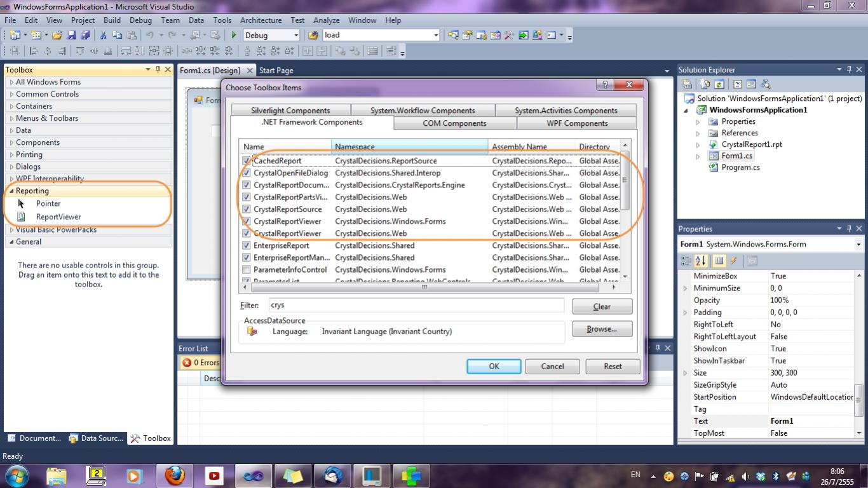Image resolution: width=868 pixels, height=488 pixels.
Task: Click Categorized icon in Properties toolbar
Action: [686, 261]
